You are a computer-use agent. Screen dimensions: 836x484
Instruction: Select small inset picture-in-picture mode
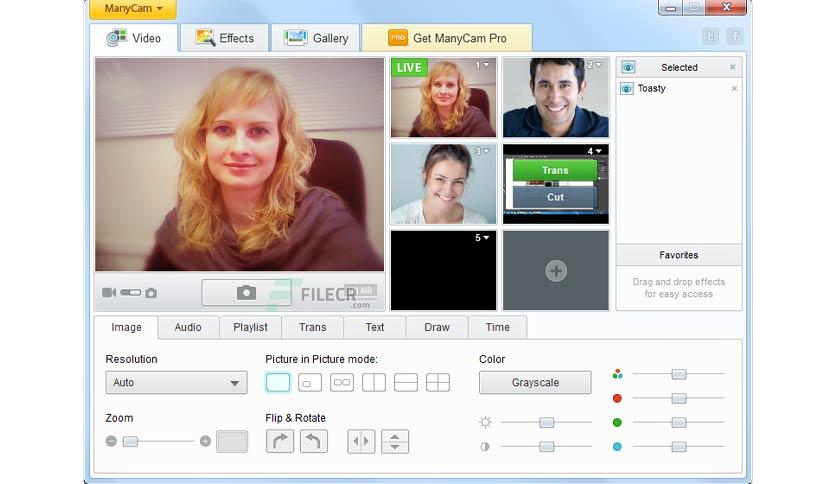pos(310,383)
